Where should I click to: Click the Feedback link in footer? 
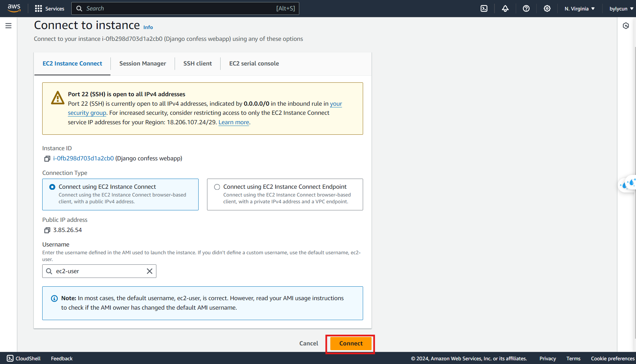click(62, 358)
